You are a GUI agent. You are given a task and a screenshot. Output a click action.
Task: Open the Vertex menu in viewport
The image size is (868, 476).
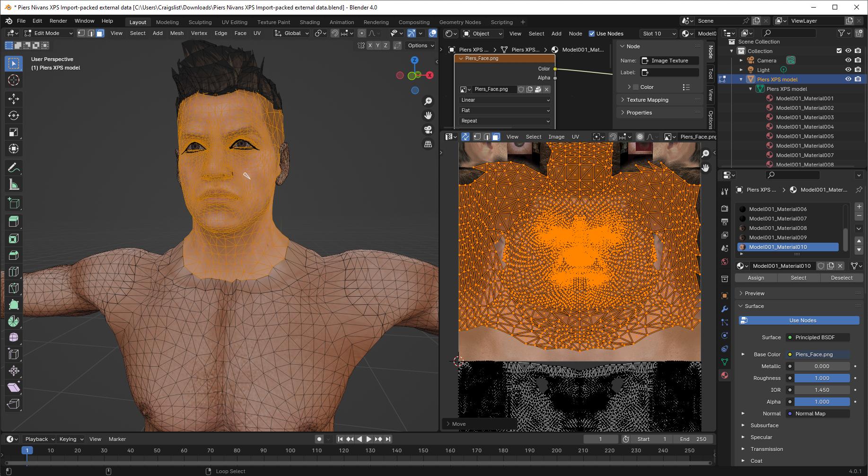point(199,33)
